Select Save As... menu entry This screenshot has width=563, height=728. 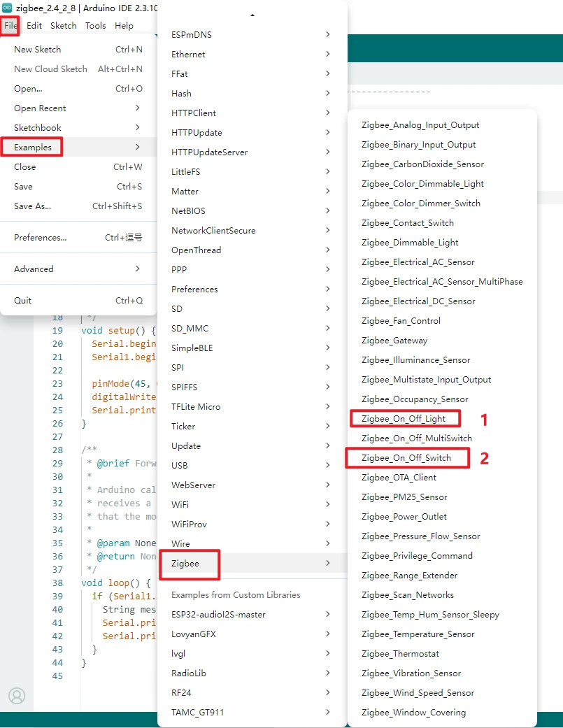pos(78,206)
